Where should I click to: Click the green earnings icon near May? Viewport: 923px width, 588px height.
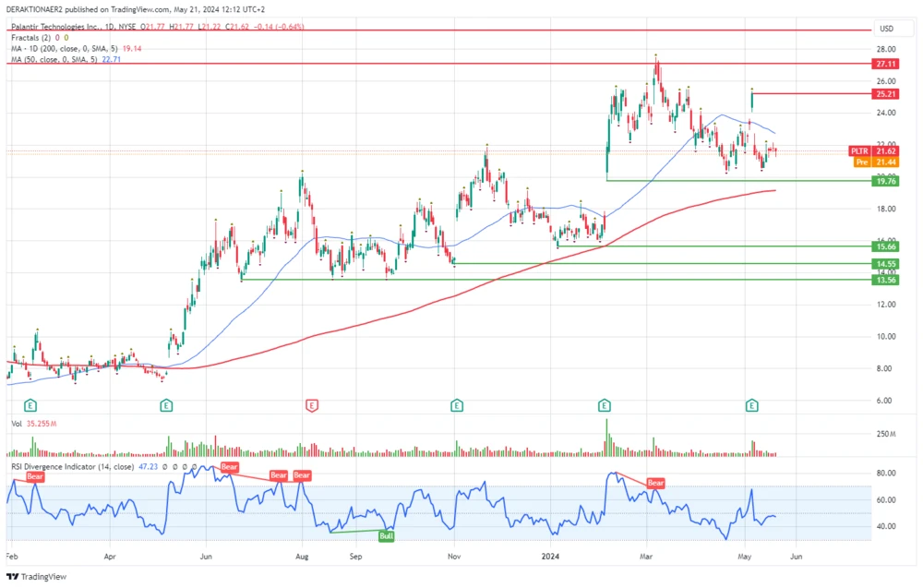coord(751,404)
